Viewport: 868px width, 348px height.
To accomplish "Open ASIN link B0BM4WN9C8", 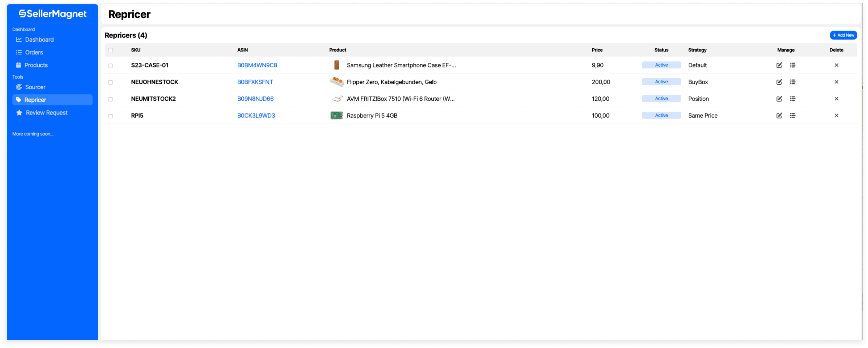I will [x=257, y=65].
